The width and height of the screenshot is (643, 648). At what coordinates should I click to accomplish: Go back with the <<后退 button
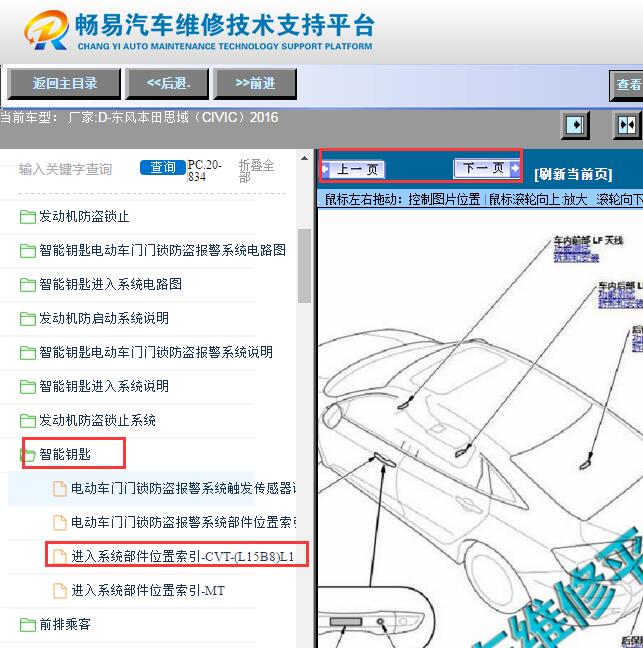pyautogui.click(x=167, y=84)
